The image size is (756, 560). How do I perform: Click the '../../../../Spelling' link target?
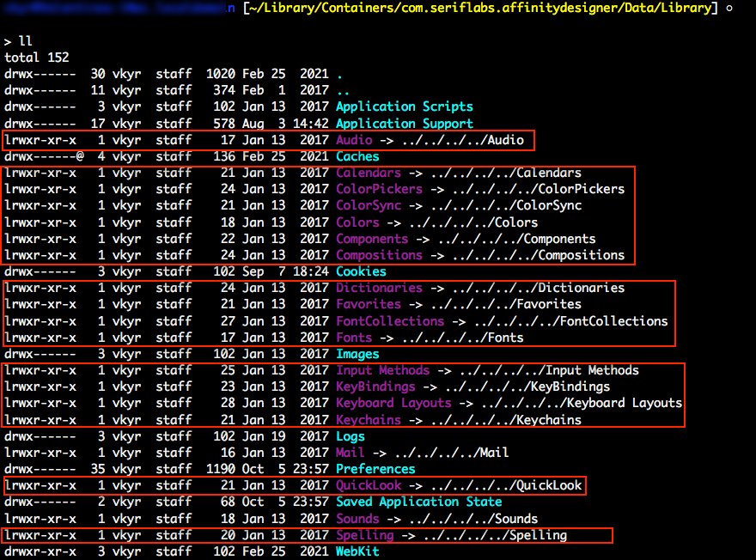[x=495, y=535]
